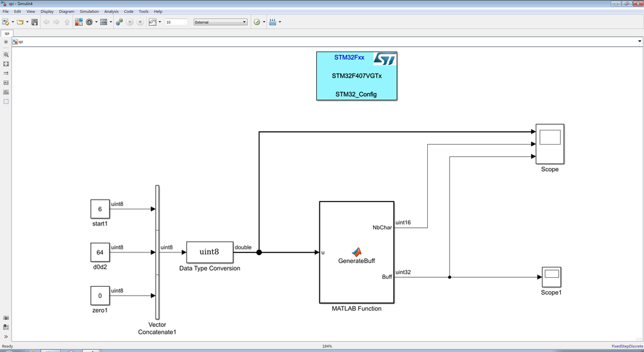Click the Fit to View palette icon

click(6, 64)
